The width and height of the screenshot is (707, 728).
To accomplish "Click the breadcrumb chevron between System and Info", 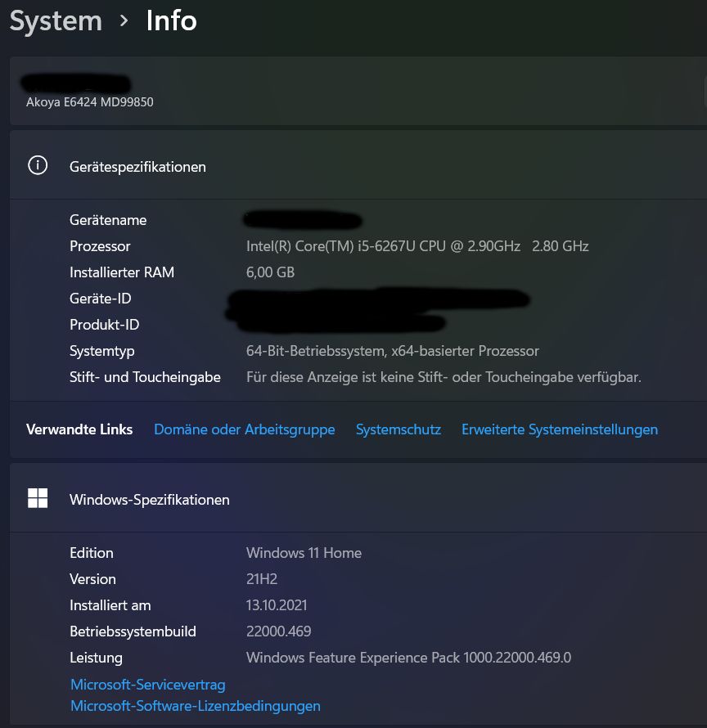I will pyautogui.click(x=124, y=20).
